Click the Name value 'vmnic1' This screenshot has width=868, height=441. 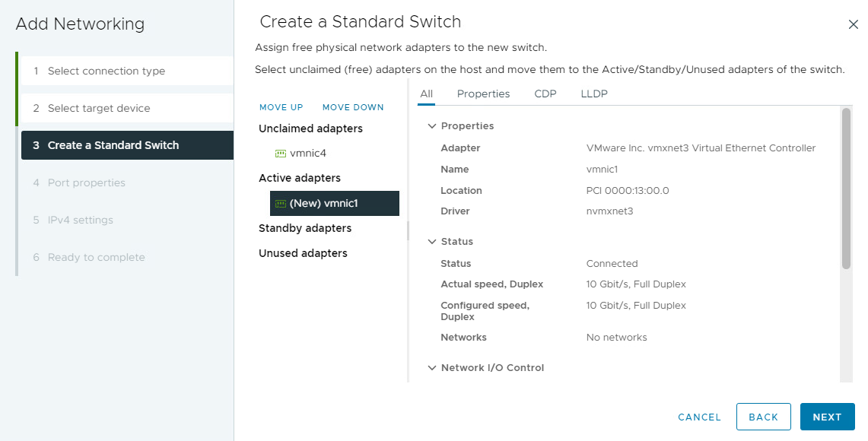point(602,170)
